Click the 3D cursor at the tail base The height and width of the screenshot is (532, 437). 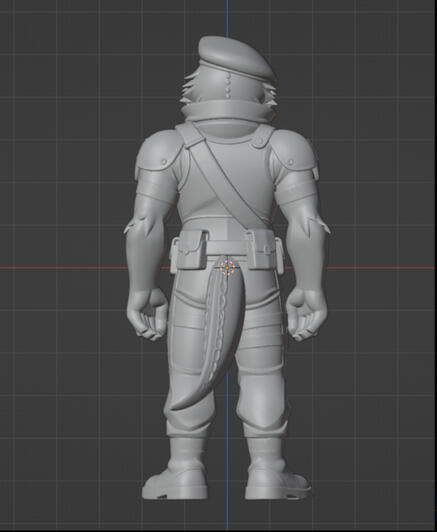227,268
